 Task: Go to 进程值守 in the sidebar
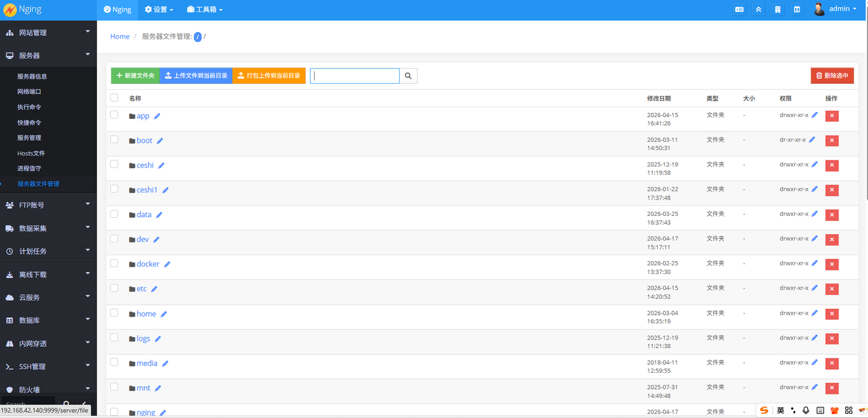coord(30,169)
